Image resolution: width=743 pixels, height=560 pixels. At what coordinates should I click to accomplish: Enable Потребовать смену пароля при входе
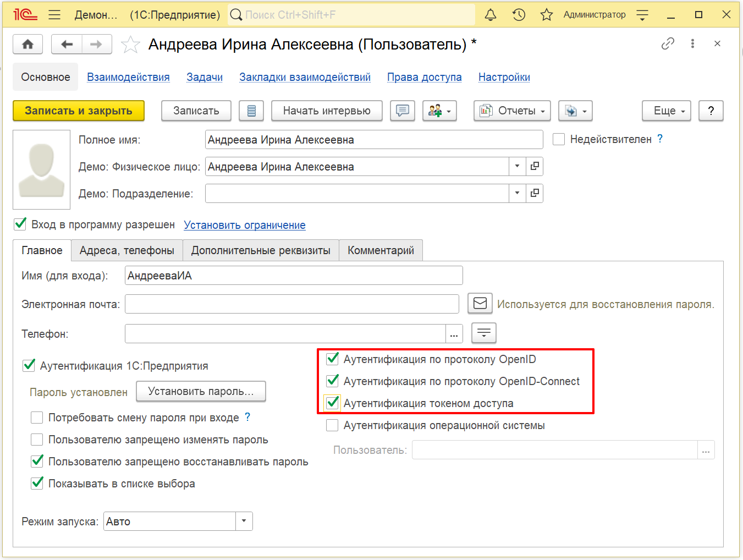[x=37, y=418]
